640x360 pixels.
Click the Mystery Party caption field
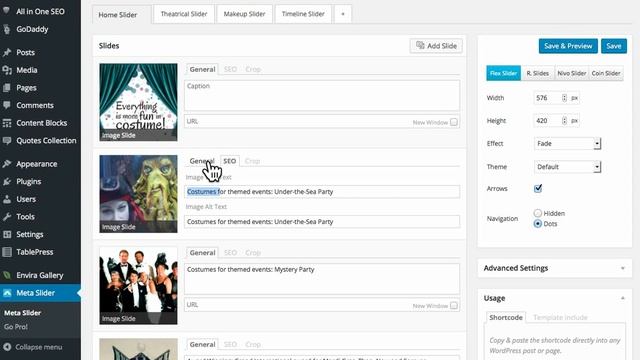[322, 279]
